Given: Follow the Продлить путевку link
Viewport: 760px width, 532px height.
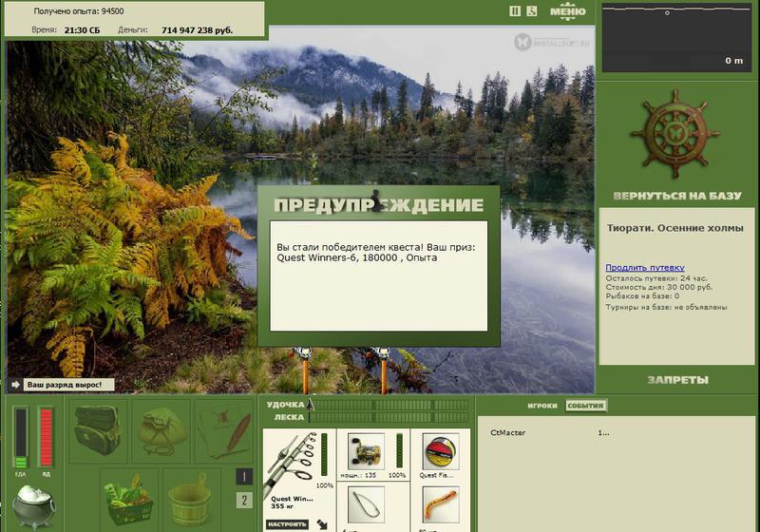Looking at the screenshot, I should coord(645,268).
